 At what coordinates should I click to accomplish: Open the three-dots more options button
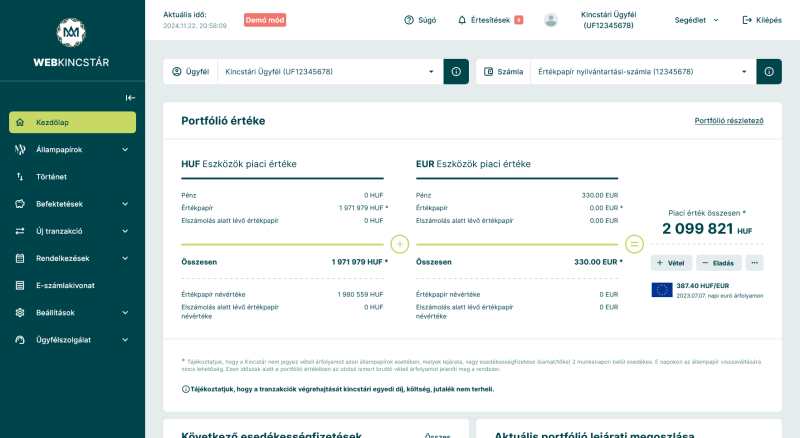(754, 262)
